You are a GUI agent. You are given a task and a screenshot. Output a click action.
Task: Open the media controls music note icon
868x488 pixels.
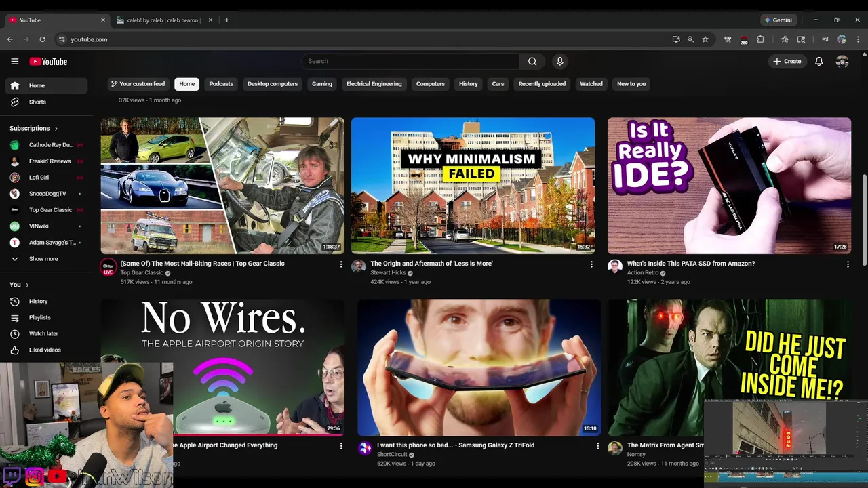(x=825, y=39)
